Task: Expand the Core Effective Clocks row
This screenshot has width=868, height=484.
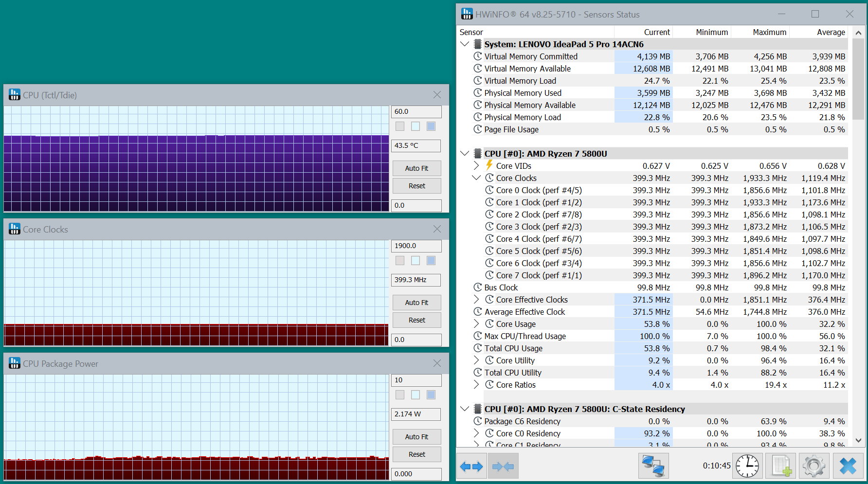Action: click(476, 299)
